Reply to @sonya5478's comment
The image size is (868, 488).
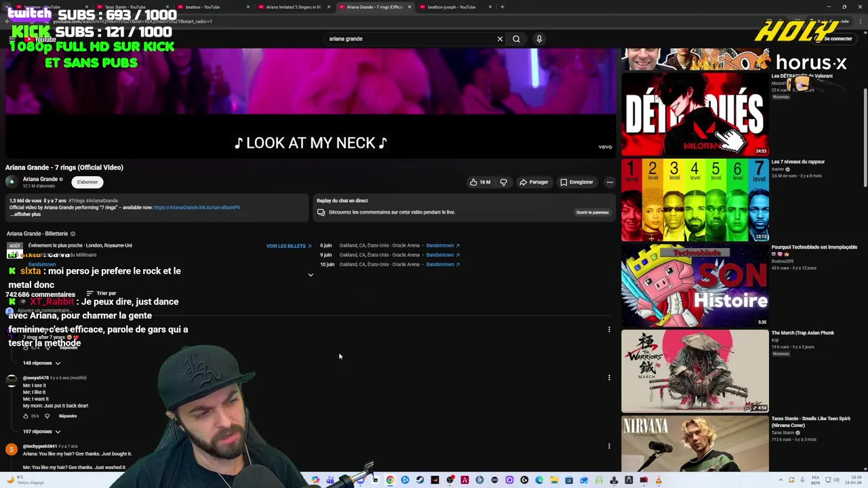[x=68, y=416]
